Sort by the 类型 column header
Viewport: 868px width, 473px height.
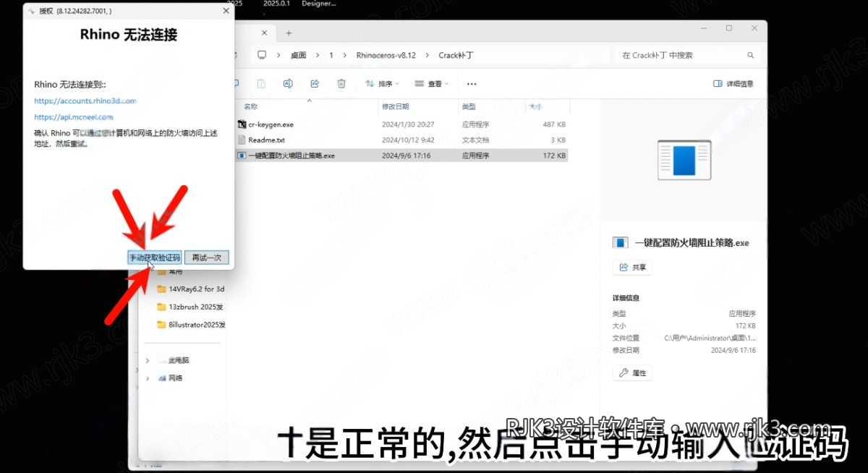point(469,106)
